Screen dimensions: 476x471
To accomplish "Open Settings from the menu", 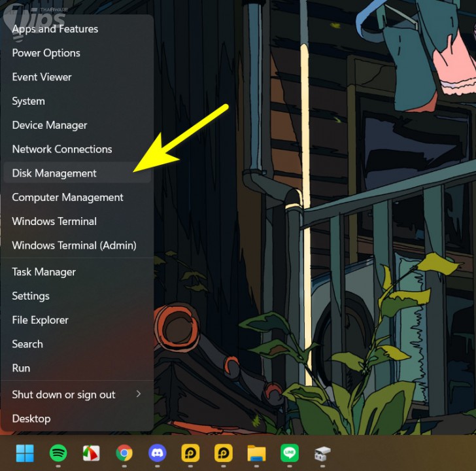I will 77,296.
